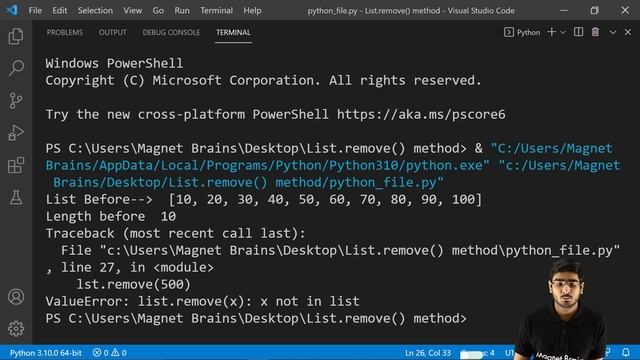Split the terminal panel
640x360 pixels.
point(578,32)
